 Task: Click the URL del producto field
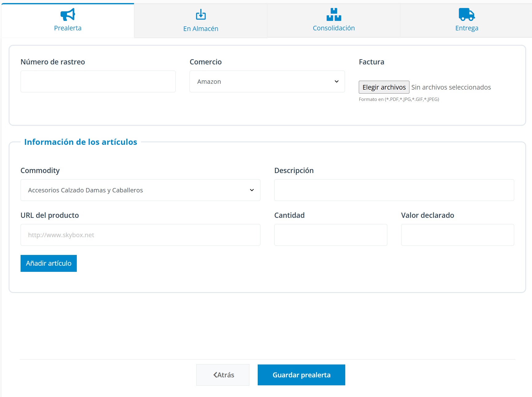140,235
